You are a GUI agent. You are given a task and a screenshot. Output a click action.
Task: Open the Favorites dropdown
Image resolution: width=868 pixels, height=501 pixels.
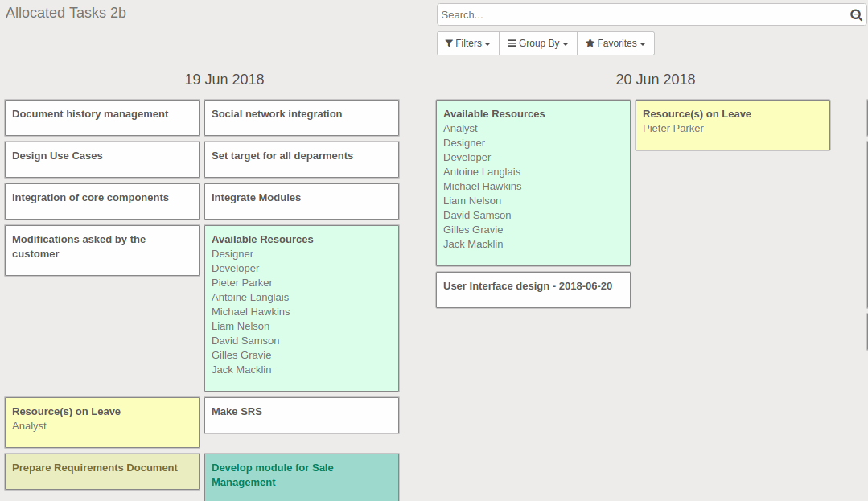(615, 43)
